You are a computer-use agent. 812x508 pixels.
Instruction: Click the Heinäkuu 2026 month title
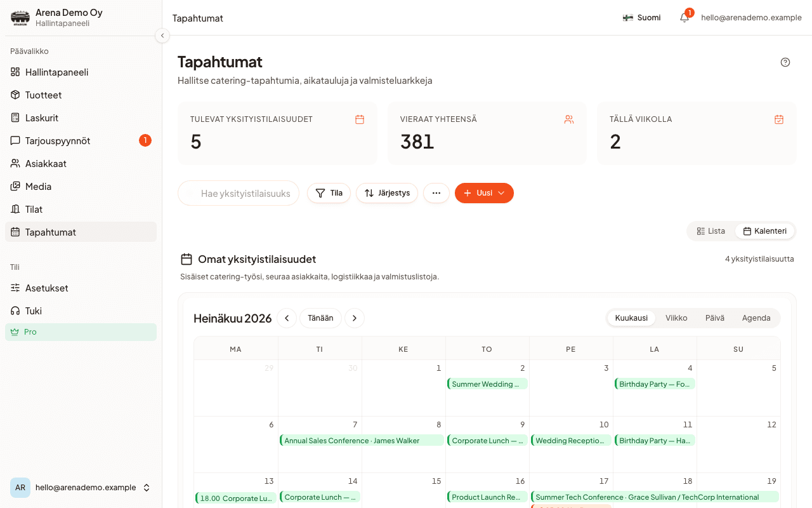[233, 318]
